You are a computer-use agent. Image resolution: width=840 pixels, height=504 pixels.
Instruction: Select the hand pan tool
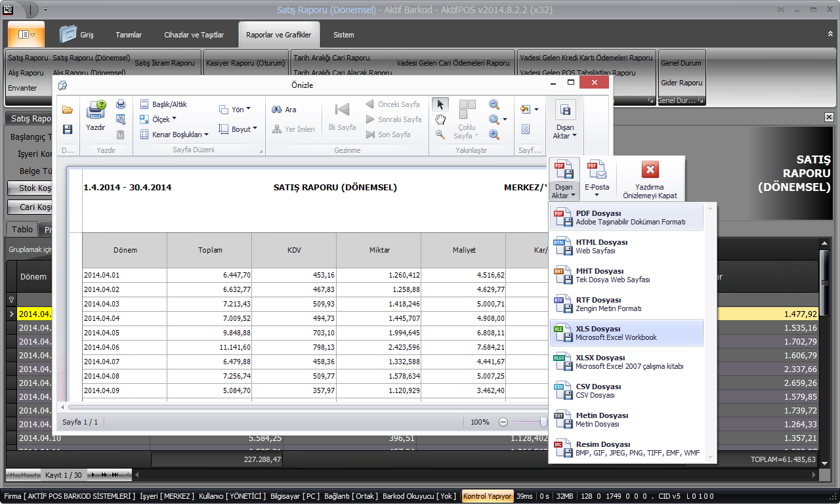click(x=440, y=119)
